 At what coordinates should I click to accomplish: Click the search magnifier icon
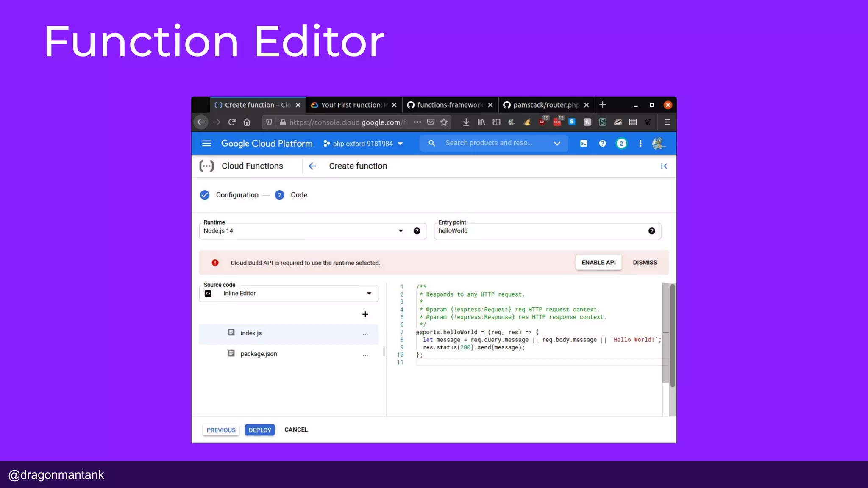[x=431, y=143]
